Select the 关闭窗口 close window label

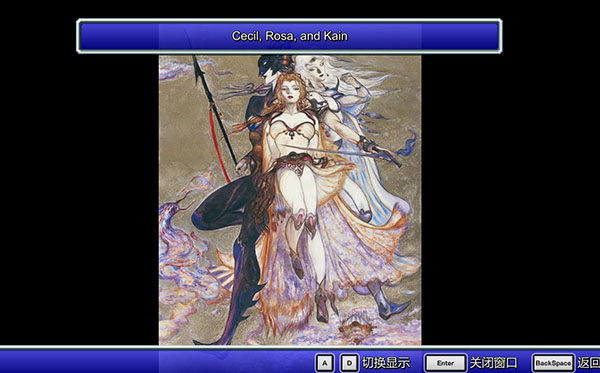point(493,363)
